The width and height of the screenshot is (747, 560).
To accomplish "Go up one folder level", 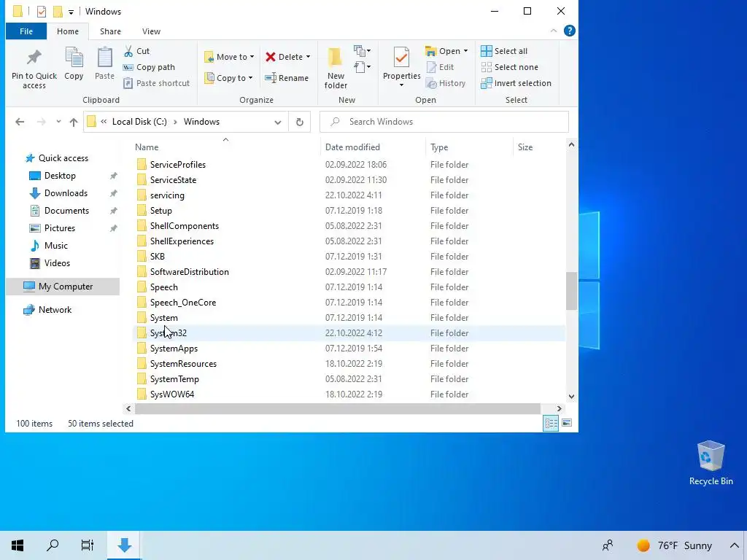I will tap(74, 122).
